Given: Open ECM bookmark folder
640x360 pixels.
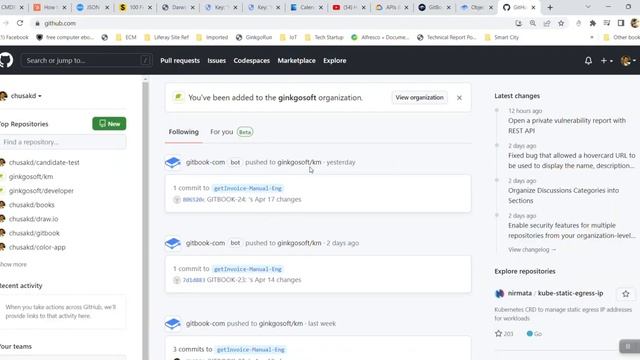Looking at the screenshot, I should pyautogui.click(x=126, y=37).
